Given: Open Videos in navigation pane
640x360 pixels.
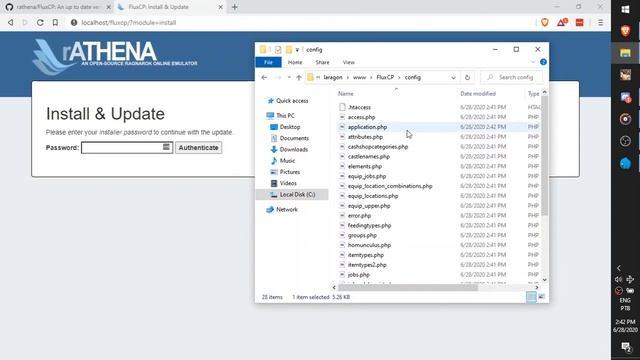Looking at the screenshot, I should (x=288, y=183).
